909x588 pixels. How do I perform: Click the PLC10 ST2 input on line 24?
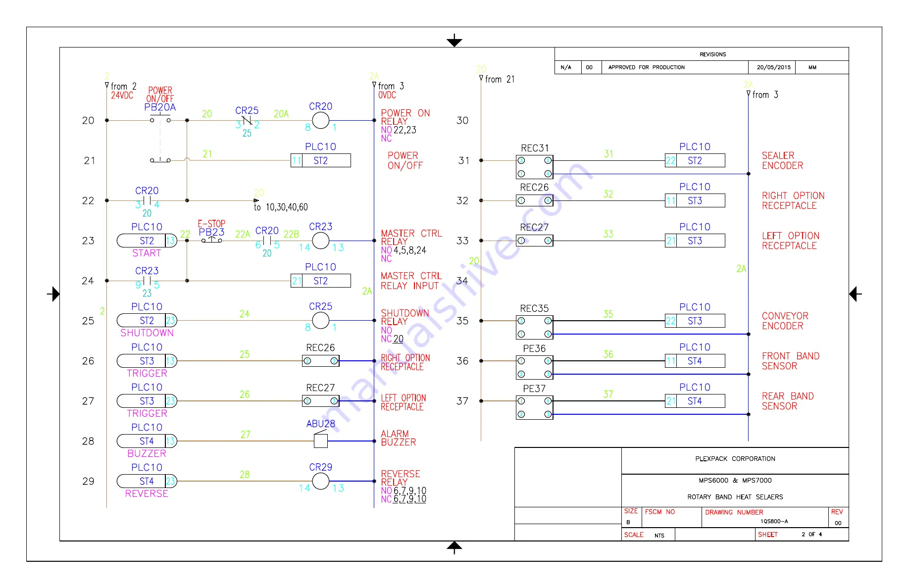(x=320, y=281)
